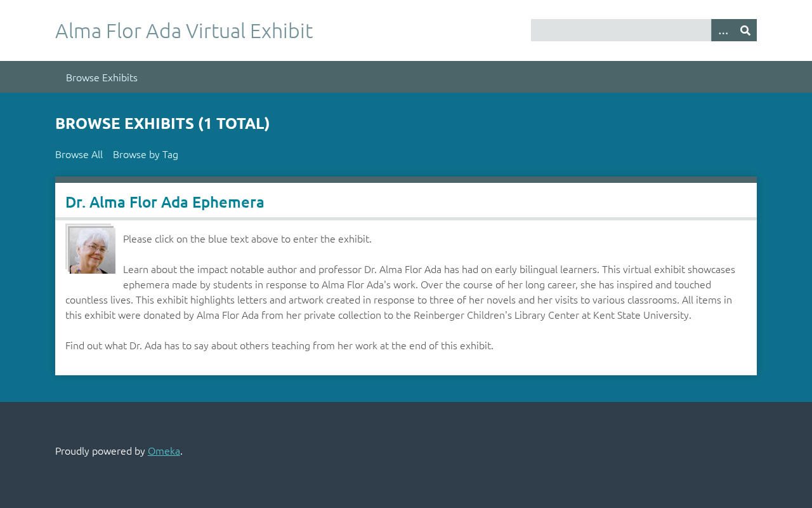
Task: Click the 'Please click on the blue text' sentence
Action: (247, 239)
